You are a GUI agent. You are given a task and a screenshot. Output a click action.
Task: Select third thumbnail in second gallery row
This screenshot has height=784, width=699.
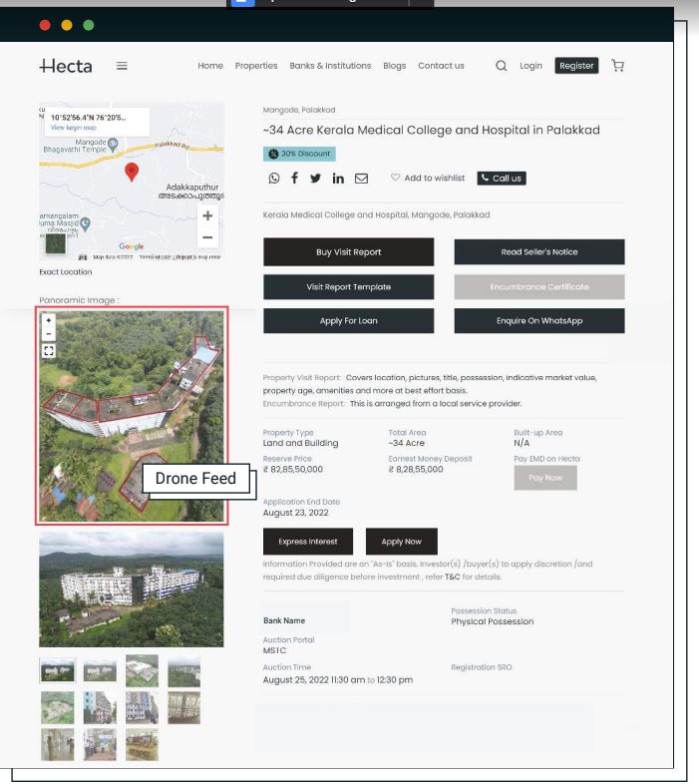pos(142,707)
